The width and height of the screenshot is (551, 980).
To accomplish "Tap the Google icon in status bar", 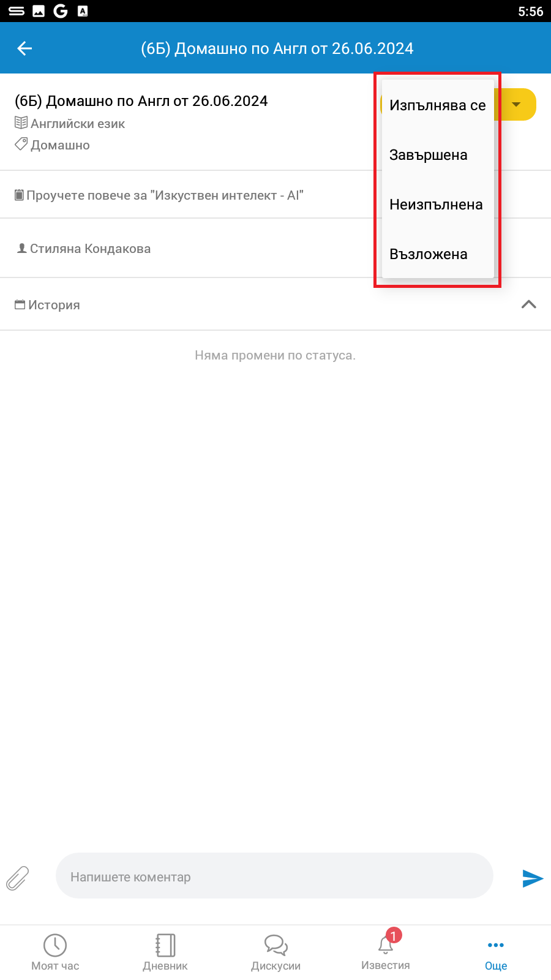I will pos(60,11).
